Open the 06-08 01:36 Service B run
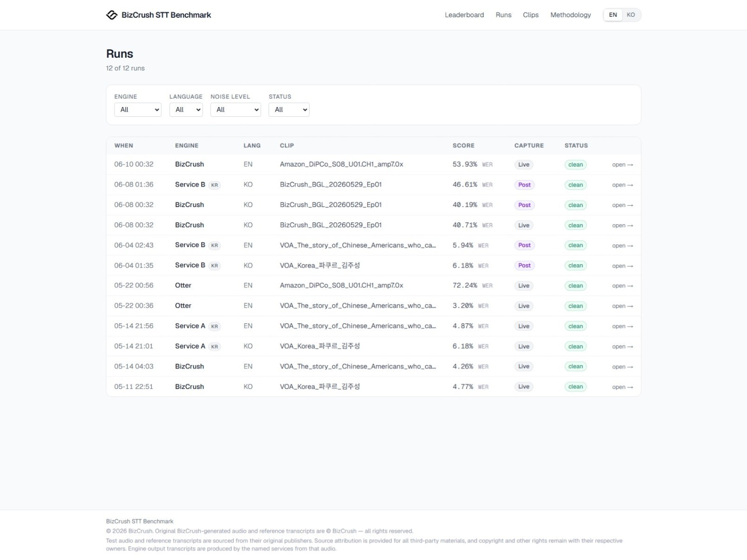Screen dimensions: 747x560 coord(622,185)
